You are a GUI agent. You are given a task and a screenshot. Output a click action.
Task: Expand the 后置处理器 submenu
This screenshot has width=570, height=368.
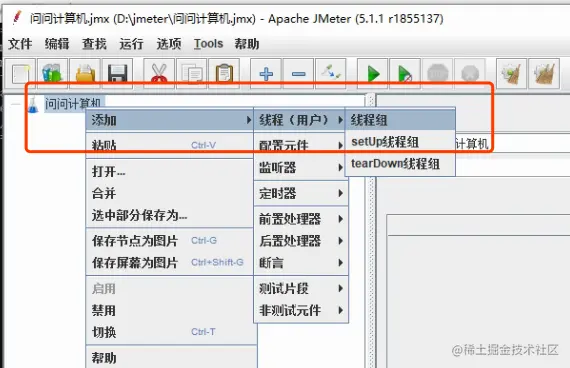click(x=301, y=241)
